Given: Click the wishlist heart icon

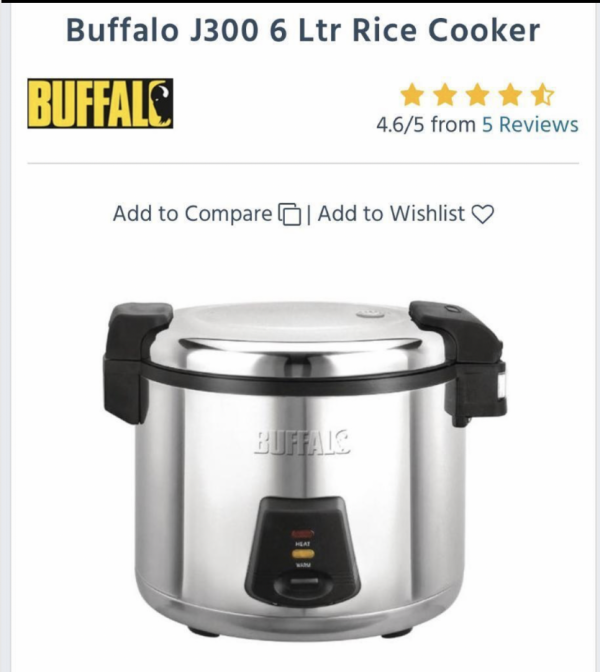Looking at the screenshot, I should (483, 213).
